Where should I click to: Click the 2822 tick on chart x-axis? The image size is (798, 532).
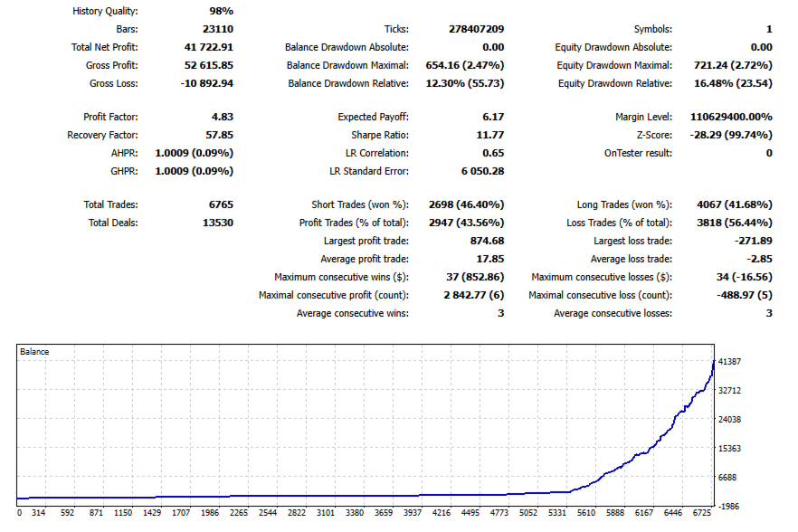(297, 513)
